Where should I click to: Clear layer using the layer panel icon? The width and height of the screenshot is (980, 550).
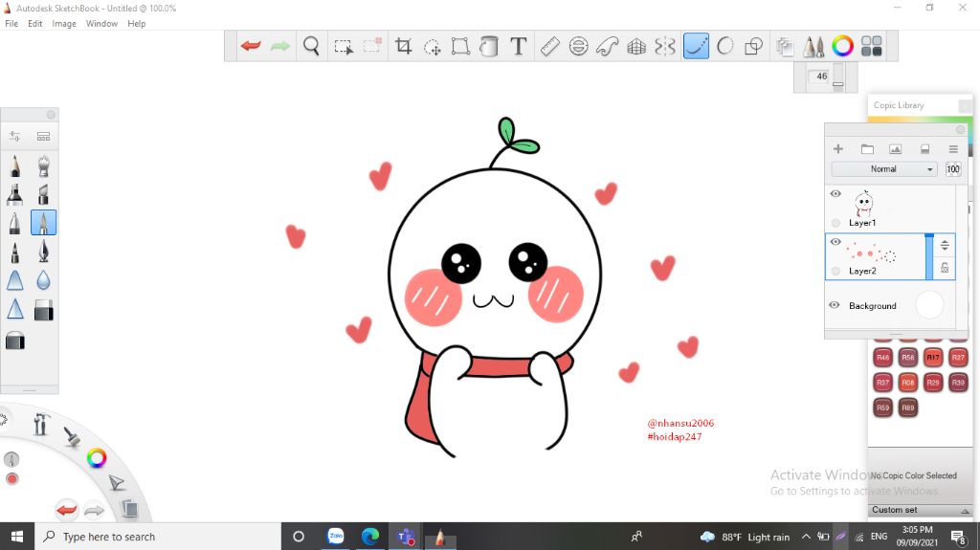(x=924, y=149)
